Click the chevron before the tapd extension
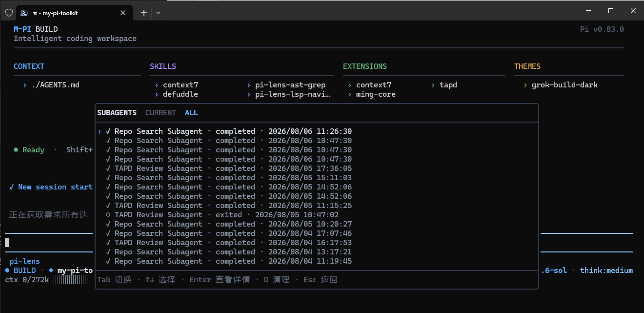The height and width of the screenshot is (313, 644). [x=433, y=85]
